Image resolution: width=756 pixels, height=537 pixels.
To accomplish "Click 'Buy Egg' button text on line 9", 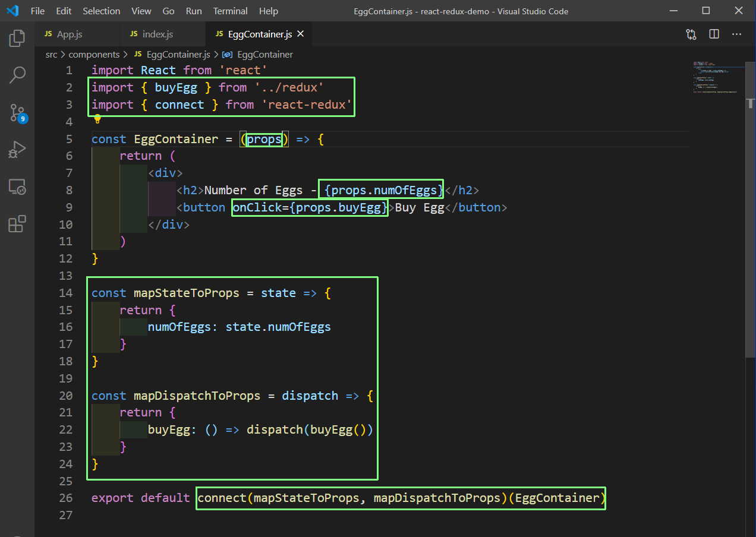I will point(420,207).
